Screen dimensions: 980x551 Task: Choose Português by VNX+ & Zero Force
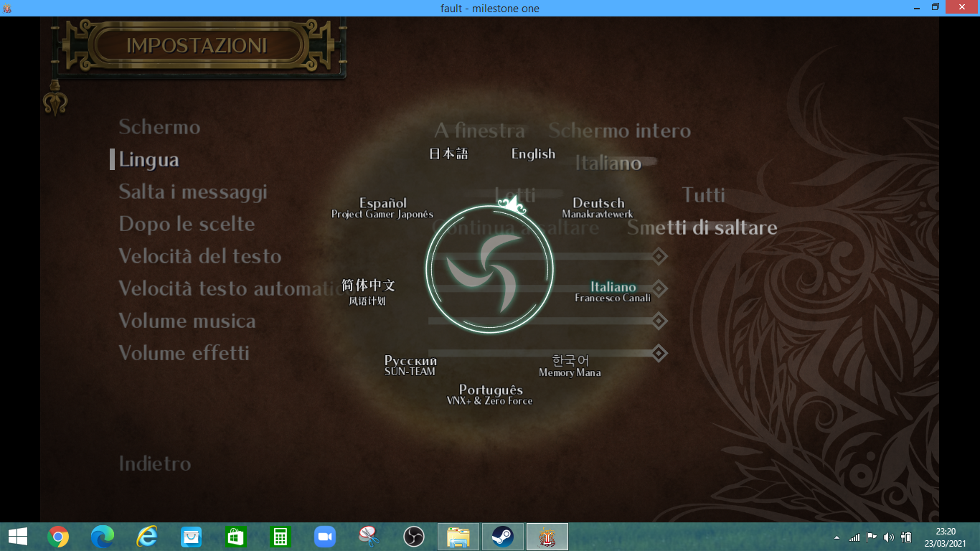pos(490,395)
